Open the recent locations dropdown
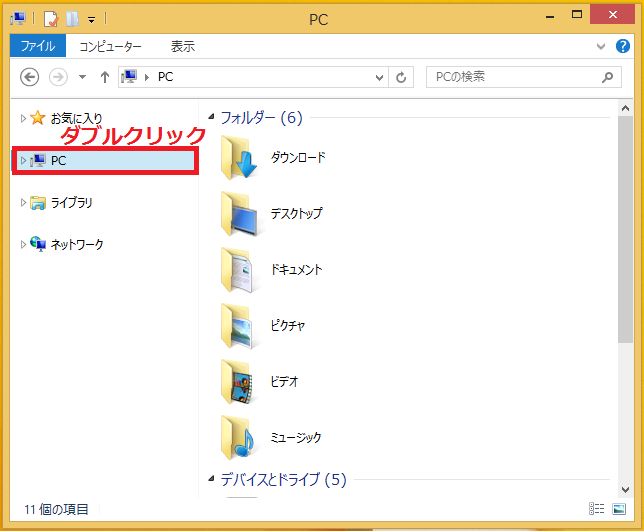 pos(83,77)
